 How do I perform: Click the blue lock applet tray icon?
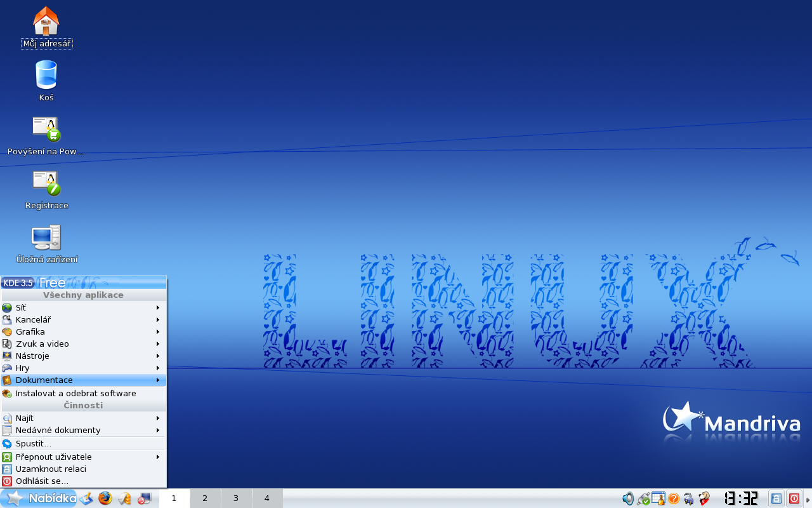(689, 499)
